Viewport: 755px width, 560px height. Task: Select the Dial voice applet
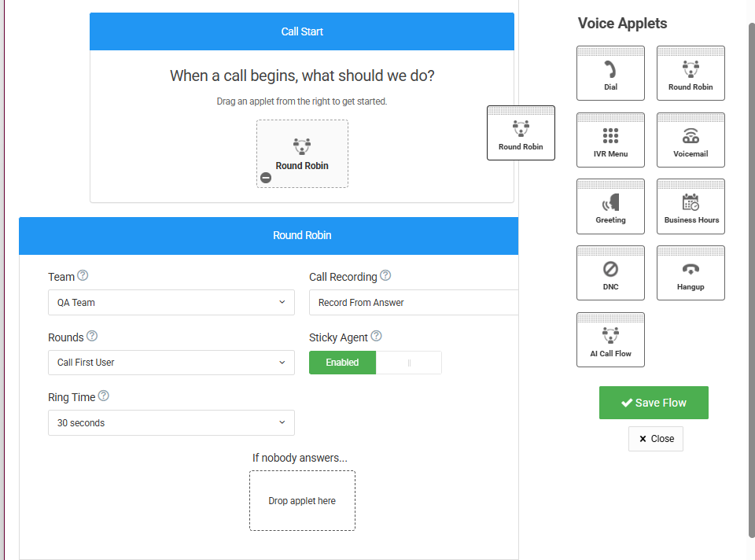[610, 73]
